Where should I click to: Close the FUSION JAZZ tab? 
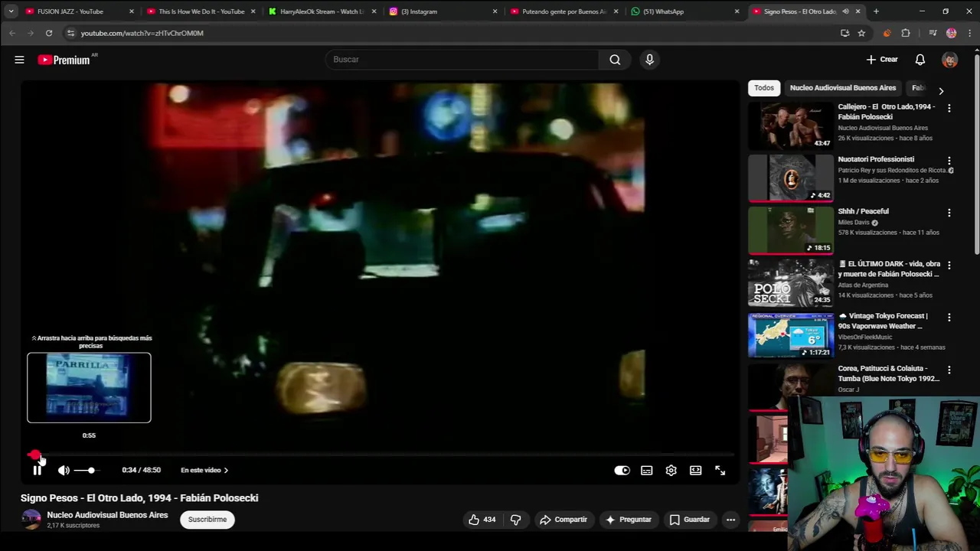pos(132,11)
